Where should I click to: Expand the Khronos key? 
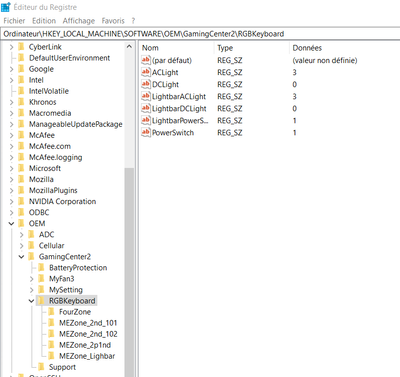11,102
